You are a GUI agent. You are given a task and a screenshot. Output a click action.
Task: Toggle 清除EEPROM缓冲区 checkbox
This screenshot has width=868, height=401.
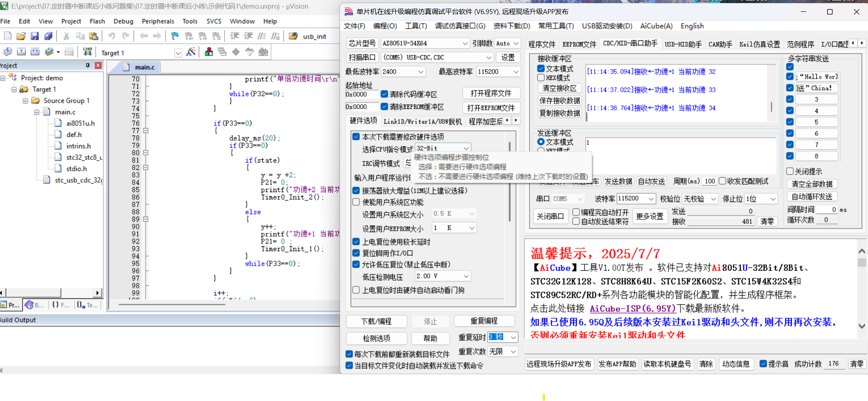pyautogui.click(x=384, y=107)
